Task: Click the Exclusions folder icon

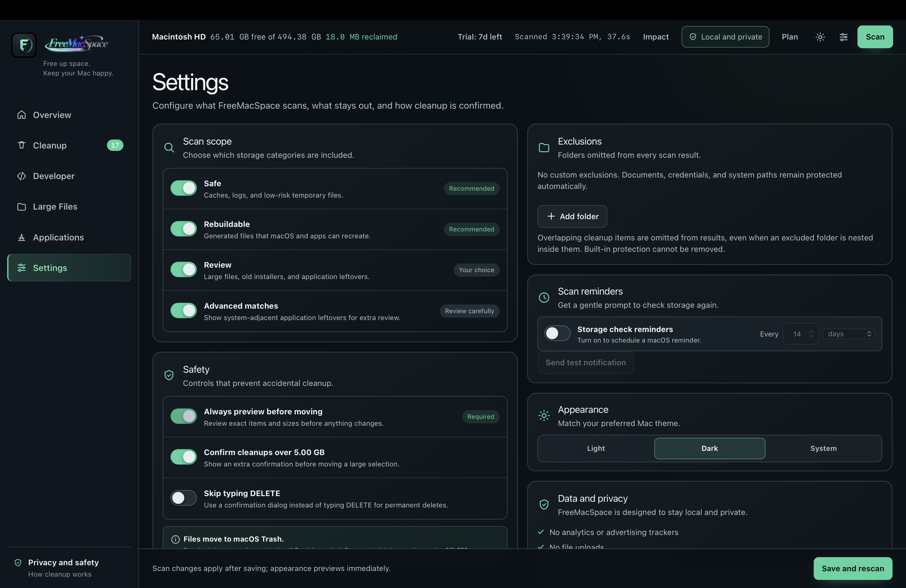Action: pyautogui.click(x=544, y=148)
